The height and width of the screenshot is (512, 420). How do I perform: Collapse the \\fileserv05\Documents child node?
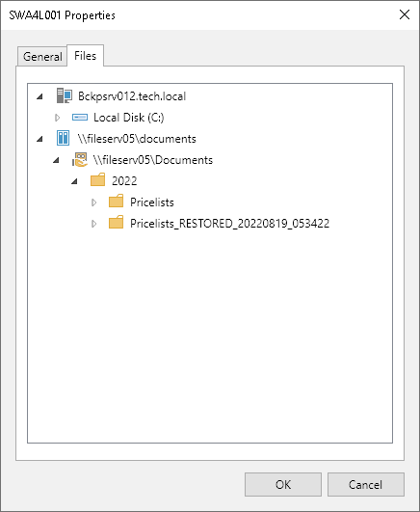[56, 160]
